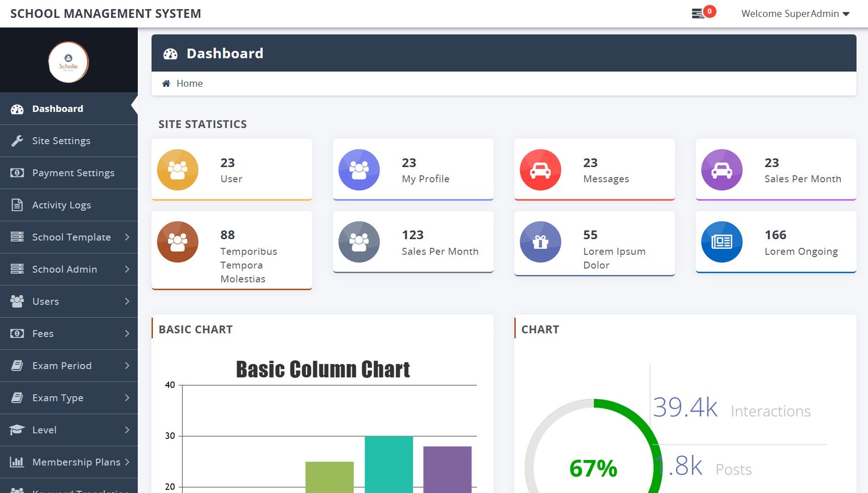Click the School Management System title
This screenshot has height=493, width=868.
coord(106,14)
